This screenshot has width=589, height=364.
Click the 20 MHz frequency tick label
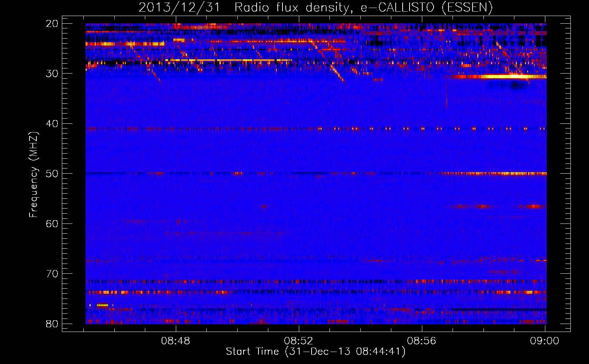click(52, 24)
